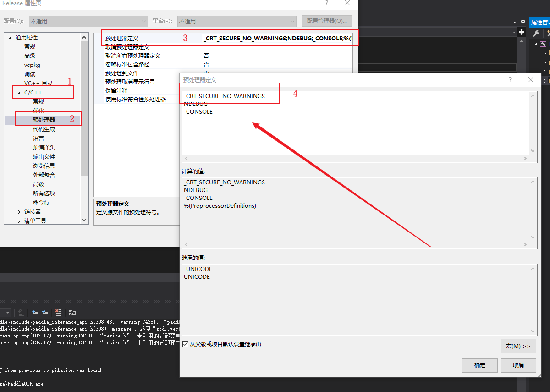Go to previous message in output toolbar
This screenshot has height=392, width=550.
point(35,313)
